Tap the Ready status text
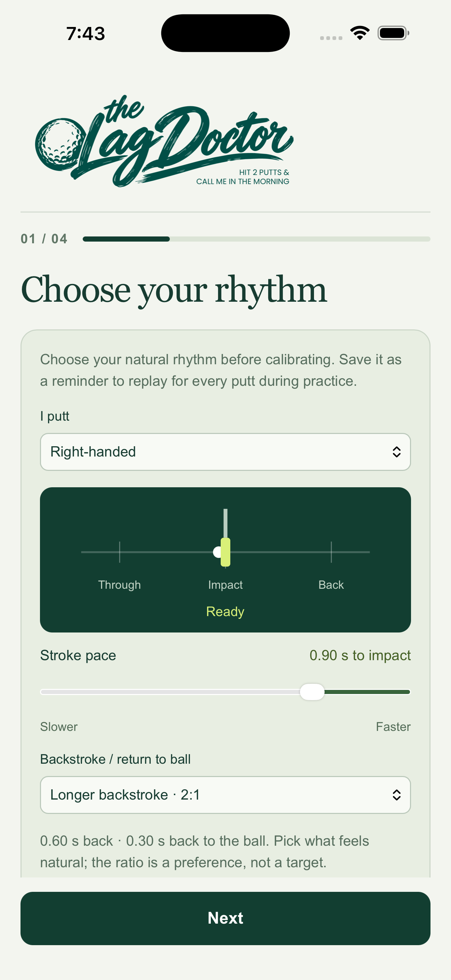 (x=225, y=611)
